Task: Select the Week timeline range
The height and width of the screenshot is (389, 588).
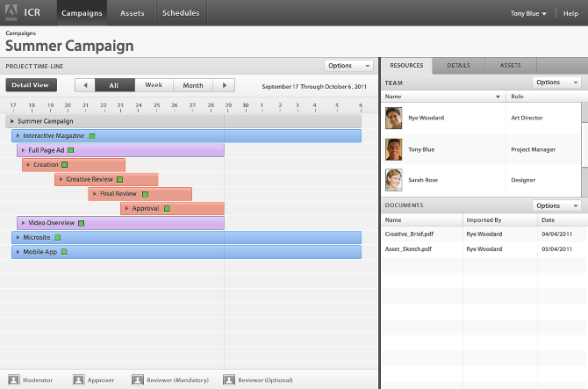Action: tap(154, 85)
